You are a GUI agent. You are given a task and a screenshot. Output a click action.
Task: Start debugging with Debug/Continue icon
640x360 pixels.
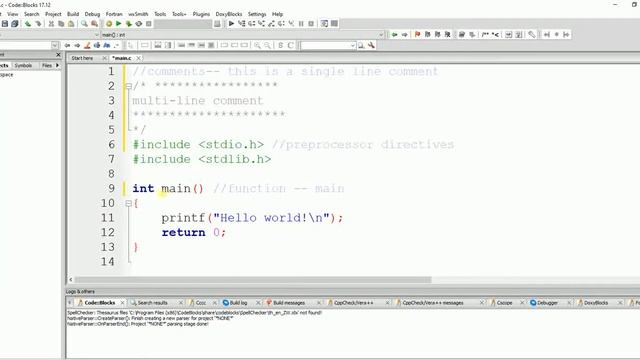(231, 24)
